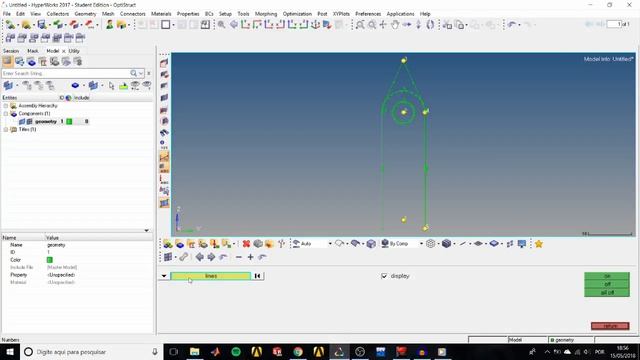The height and width of the screenshot is (360, 640).
Task: Click the green 'off' button
Action: tap(607, 284)
